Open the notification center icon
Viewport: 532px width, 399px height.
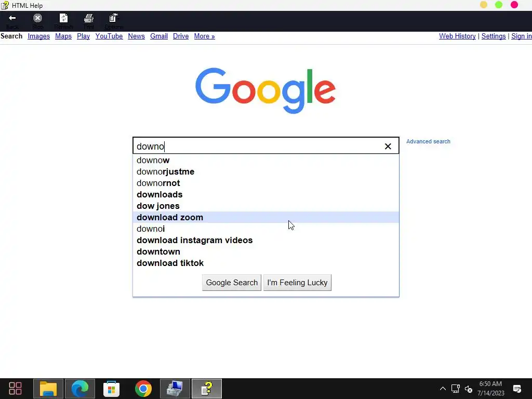tap(517, 389)
